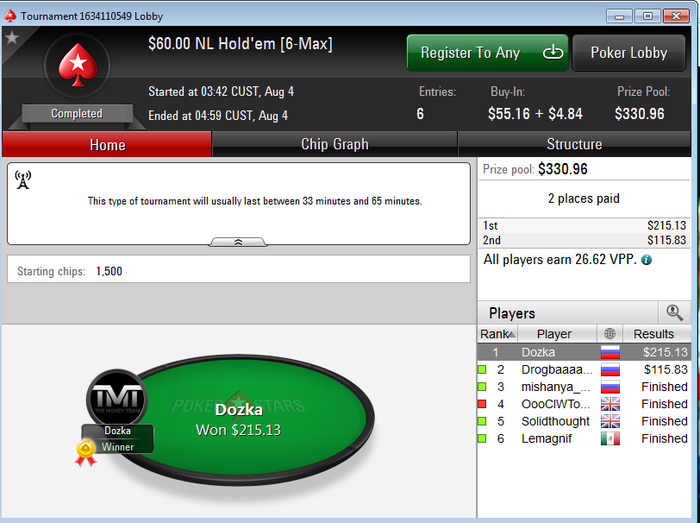
Task: Click the favorite star icon in corner
Action: 12,38
